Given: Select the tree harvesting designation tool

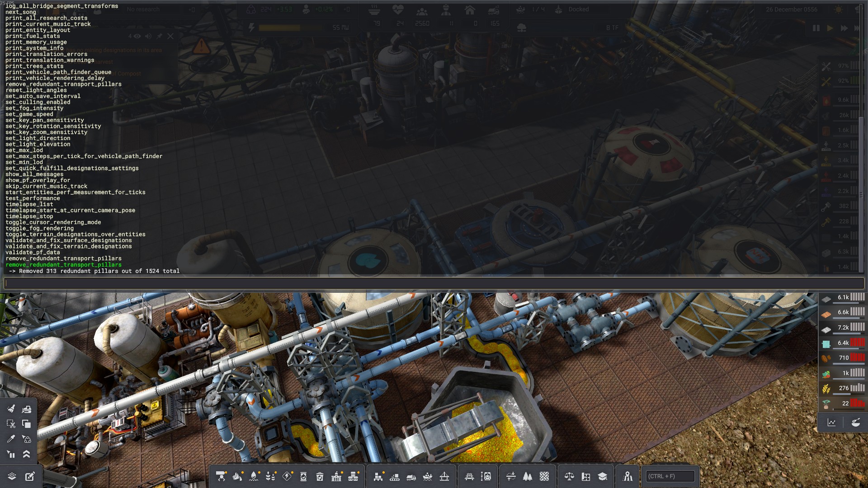Looking at the screenshot, I should pos(528,476).
